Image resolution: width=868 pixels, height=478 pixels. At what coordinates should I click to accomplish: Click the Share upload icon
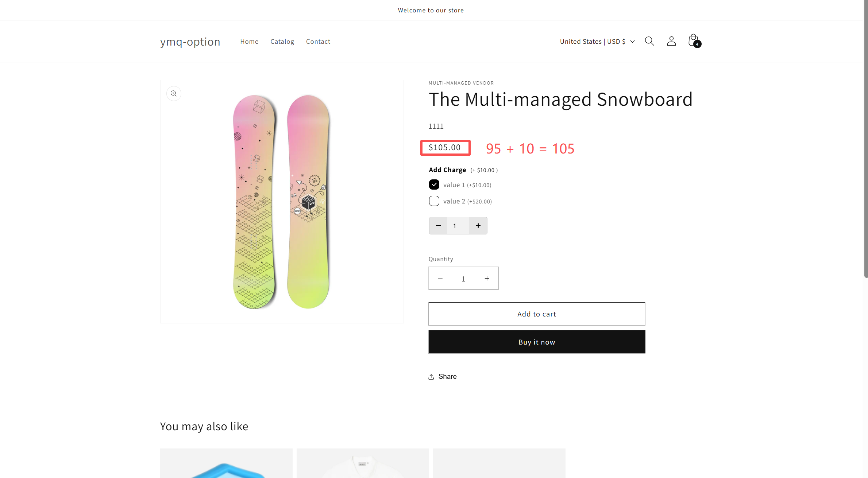tap(431, 377)
